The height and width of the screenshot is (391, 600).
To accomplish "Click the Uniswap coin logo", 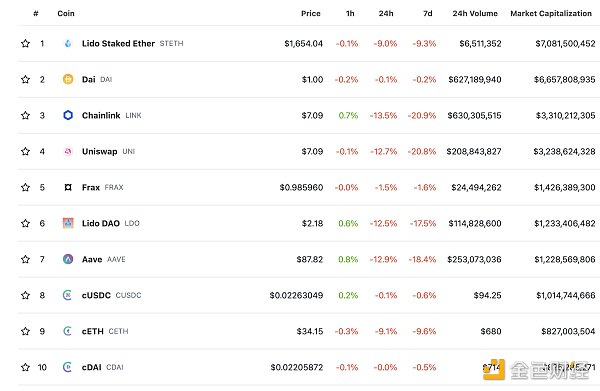I will (x=68, y=152).
